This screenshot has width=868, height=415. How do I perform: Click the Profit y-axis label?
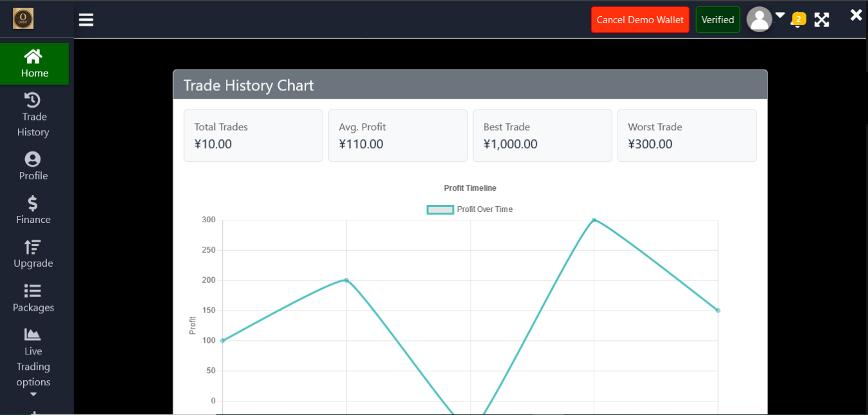click(x=193, y=325)
